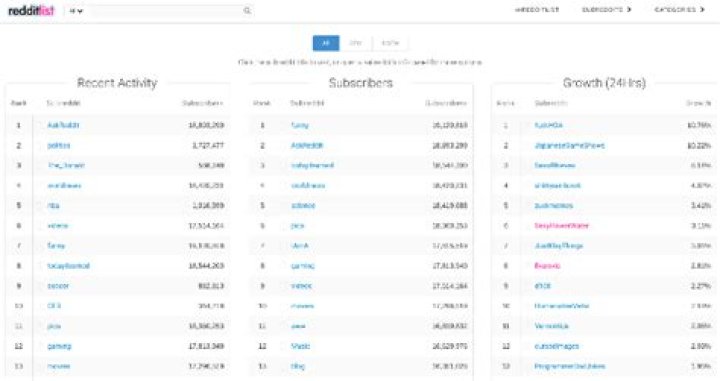Viewport: 720px width, 381px height.
Task: Open the Reddit List nav item
Action: (x=537, y=10)
